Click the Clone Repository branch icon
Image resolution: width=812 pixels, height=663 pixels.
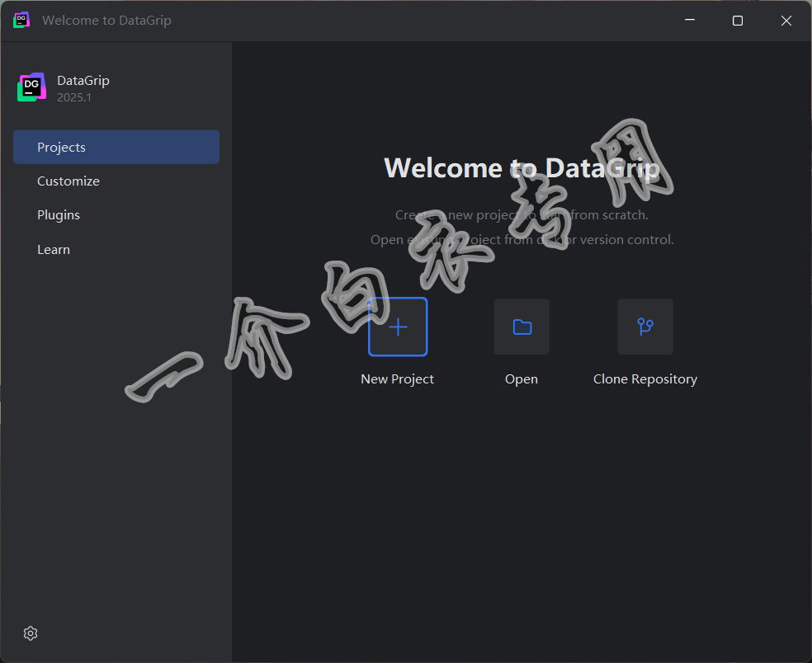(x=645, y=327)
